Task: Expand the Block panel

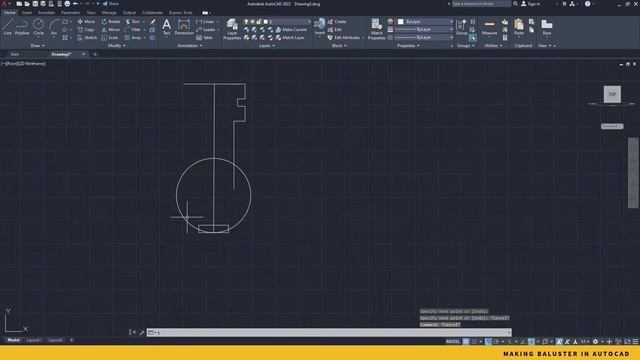Action: point(339,46)
